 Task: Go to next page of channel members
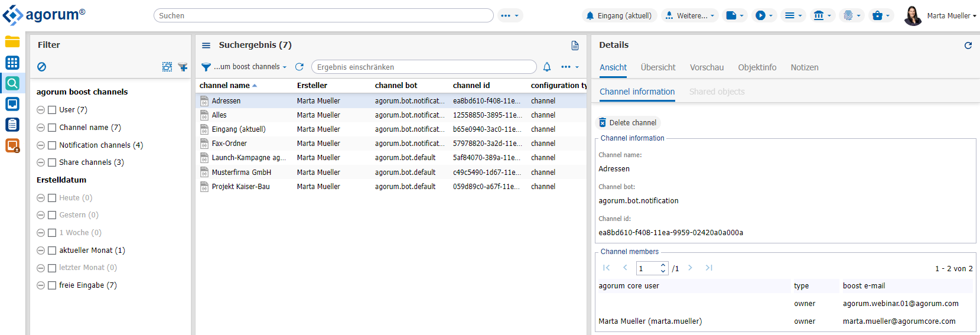(x=690, y=268)
